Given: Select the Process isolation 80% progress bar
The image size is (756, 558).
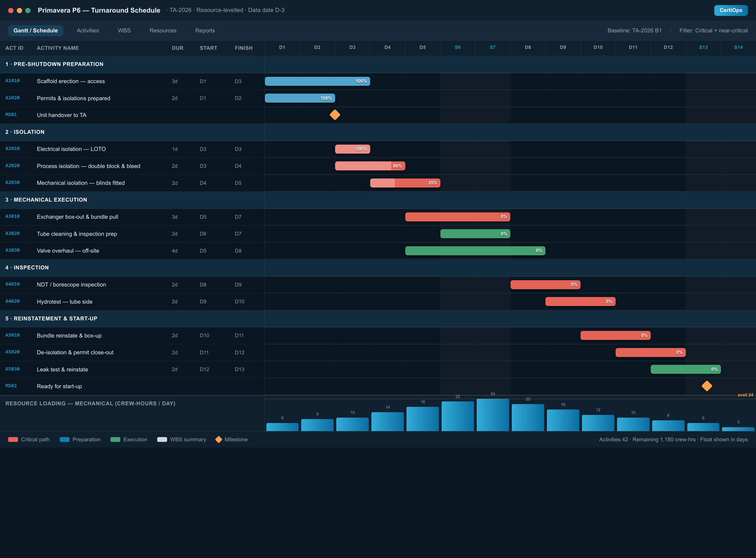Looking at the screenshot, I should click(x=370, y=166).
